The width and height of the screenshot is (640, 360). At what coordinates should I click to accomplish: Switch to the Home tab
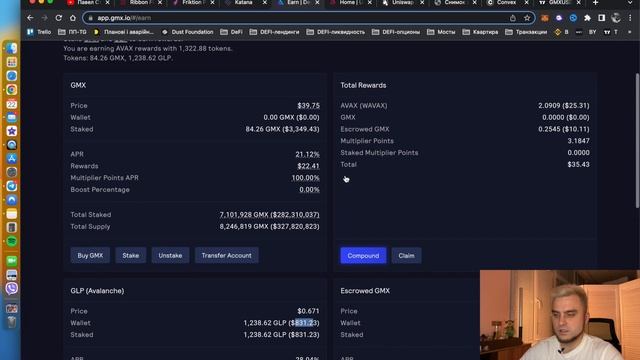(x=350, y=2)
